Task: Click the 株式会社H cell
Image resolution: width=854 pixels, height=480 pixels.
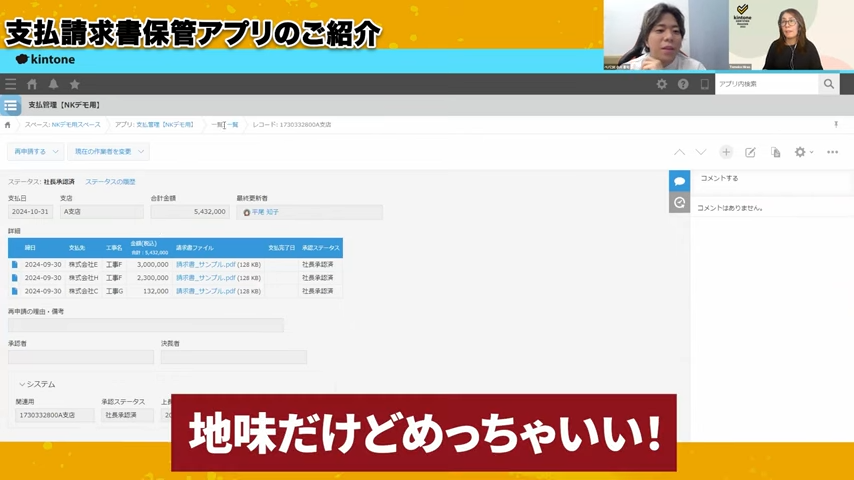Action: [83, 278]
